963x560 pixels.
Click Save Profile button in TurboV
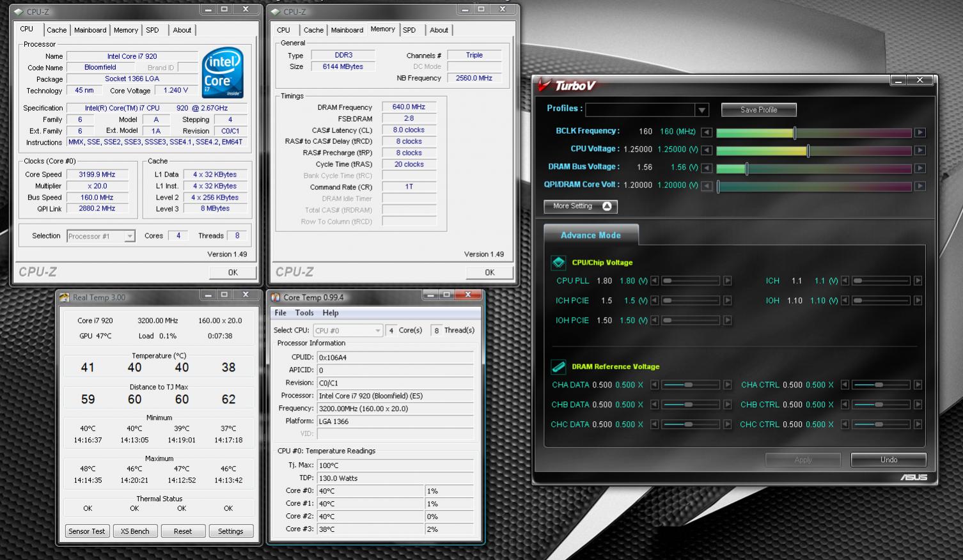[x=759, y=110]
